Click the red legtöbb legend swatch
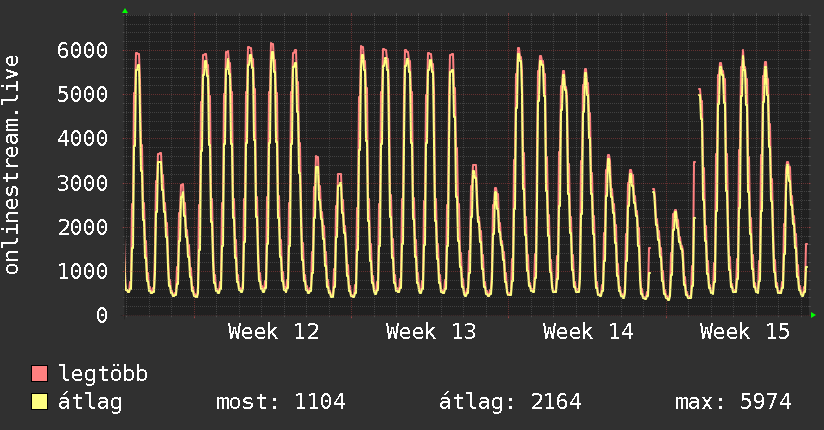 coord(40,375)
